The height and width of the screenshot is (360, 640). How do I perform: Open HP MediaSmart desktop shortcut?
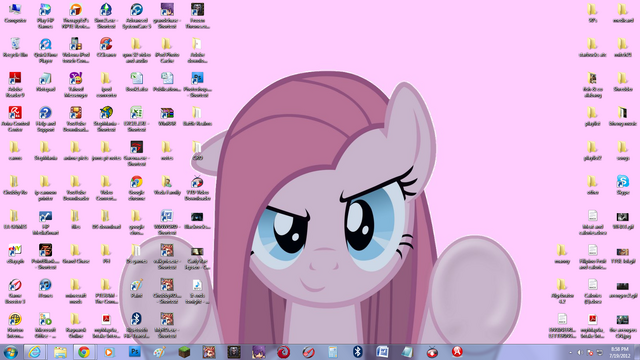[x=45, y=222]
